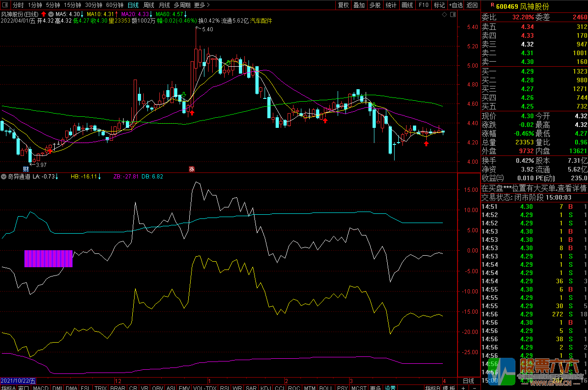Image resolution: width=588 pixels, height=390 pixels.
Task: Expand the 更多 > timeframe menu
Action: [x=202, y=5]
